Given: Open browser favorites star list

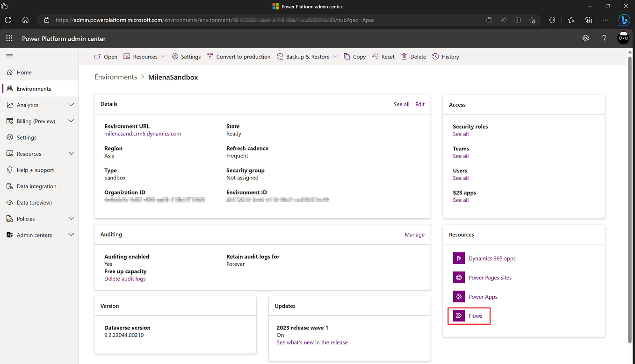Looking at the screenshot, I should click(x=571, y=20).
